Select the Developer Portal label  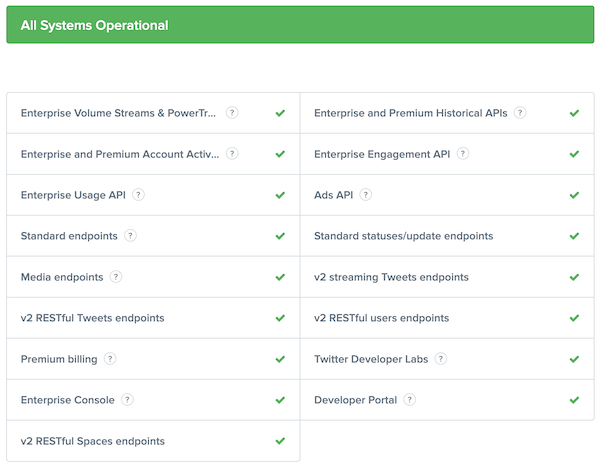coord(355,400)
